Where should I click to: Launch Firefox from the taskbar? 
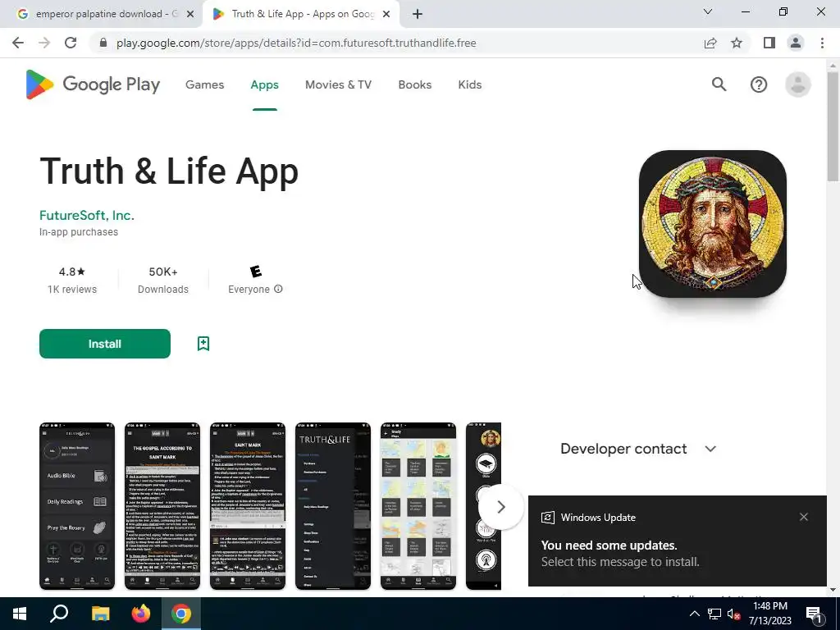pyautogui.click(x=141, y=614)
